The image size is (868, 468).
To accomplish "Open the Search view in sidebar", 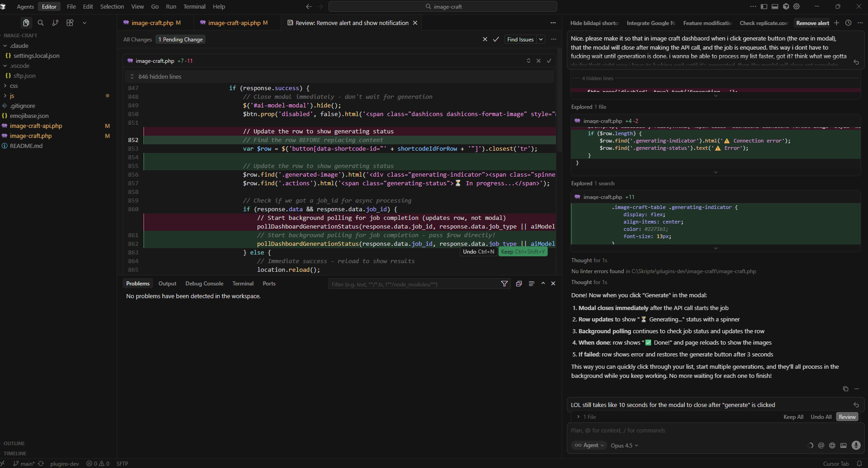I will 41,23.
